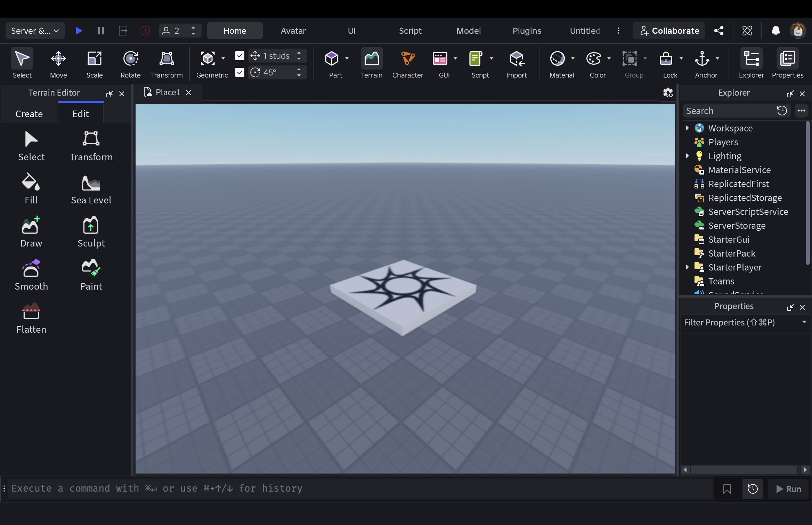Click the share icon next to Collaborate
Screen dimensions: 812x525
click(x=719, y=31)
